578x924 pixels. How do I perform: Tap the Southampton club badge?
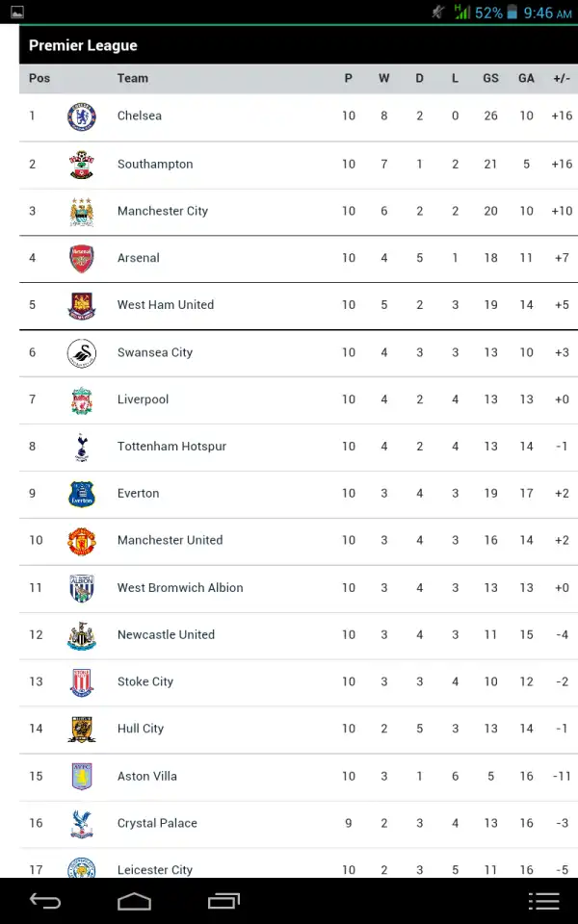click(81, 164)
